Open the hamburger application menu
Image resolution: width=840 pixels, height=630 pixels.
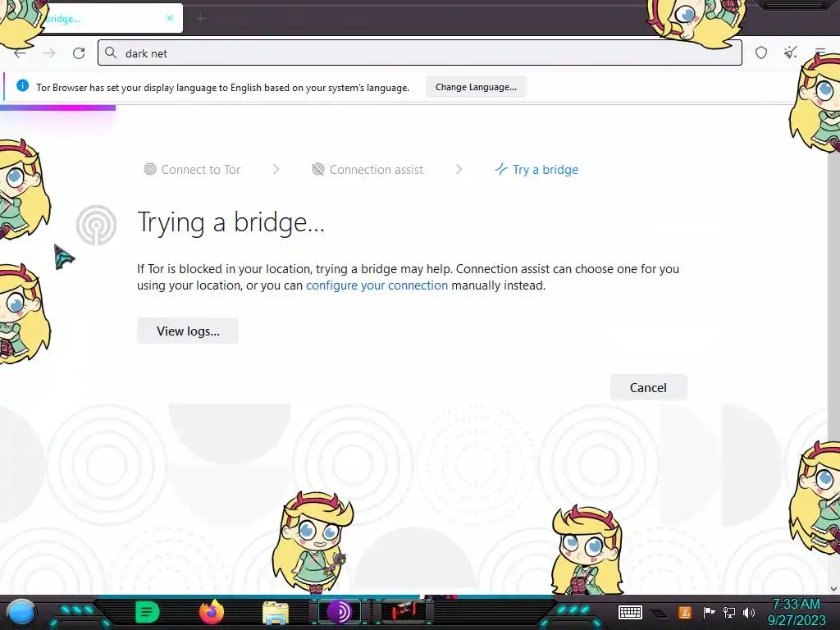click(x=820, y=52)
